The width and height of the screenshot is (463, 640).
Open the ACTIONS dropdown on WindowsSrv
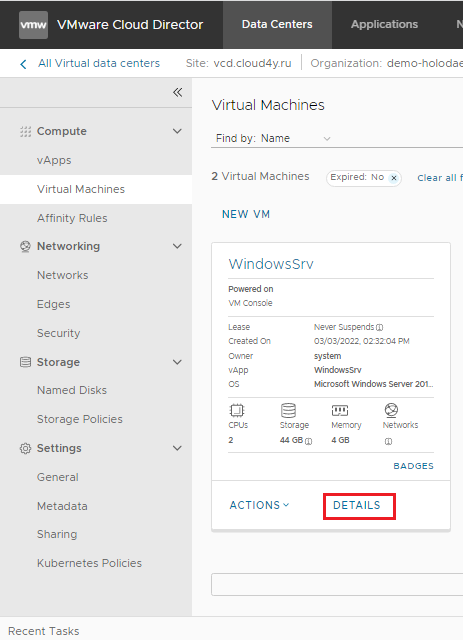[x=259, y=505]
